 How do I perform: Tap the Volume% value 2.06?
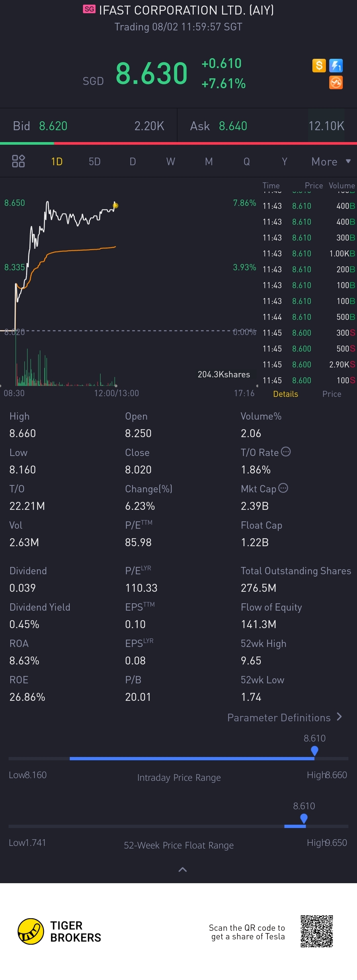point(251,433)
